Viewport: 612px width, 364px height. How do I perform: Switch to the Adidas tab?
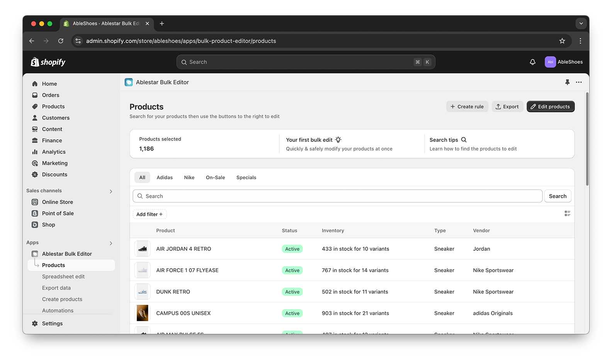165,177
